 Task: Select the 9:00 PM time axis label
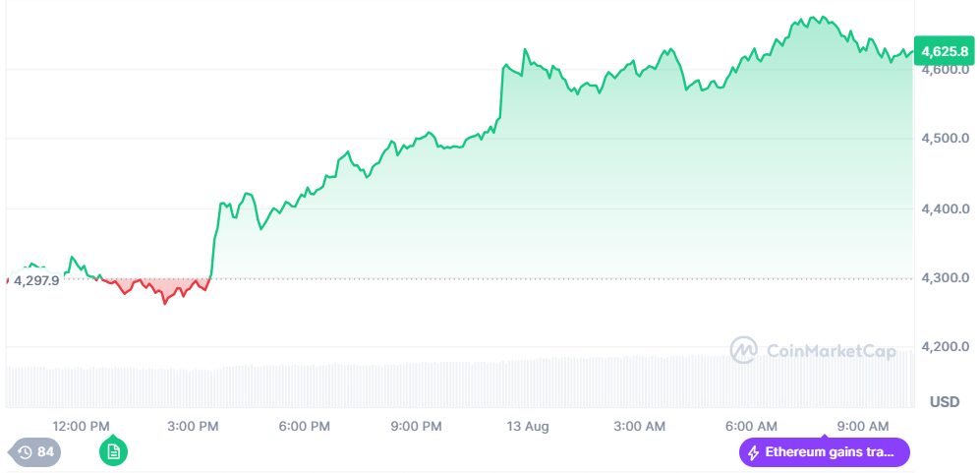[x=416, y=426]
